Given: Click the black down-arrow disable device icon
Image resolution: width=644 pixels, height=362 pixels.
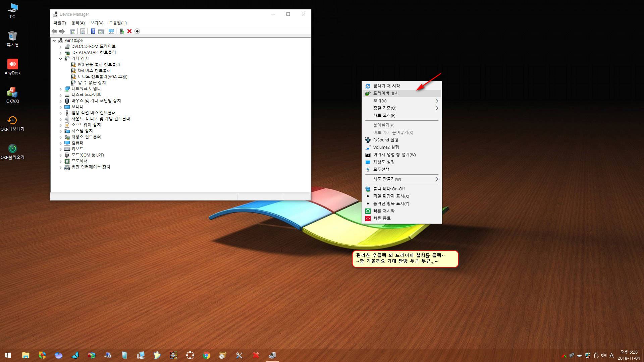Looking at the screenshot, I should click(x=137, y=31).
